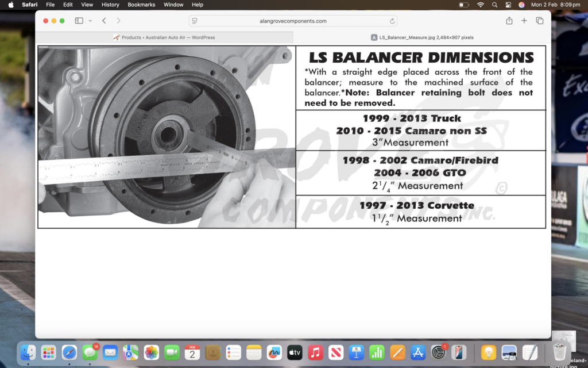Launch Finder from the Dock
The height and width of the screenshot is (368, 588).
[x=28, y=352]
